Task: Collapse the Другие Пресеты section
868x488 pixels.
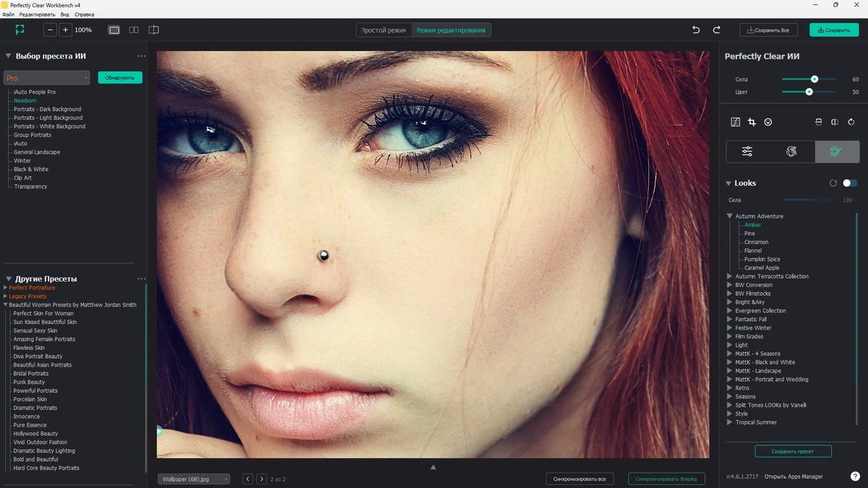Action: pyautogui.click(x=9, y=279)
